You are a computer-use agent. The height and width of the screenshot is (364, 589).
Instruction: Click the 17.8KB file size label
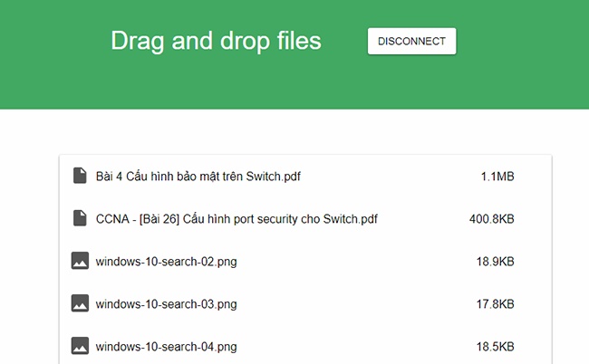[x=495, y=304]
